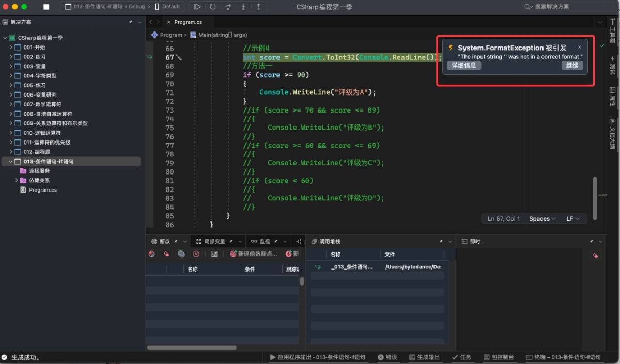Screen dimensions: 620x364
Task: Open the 终端 terminal pad
Action: (x=563, y=357)
